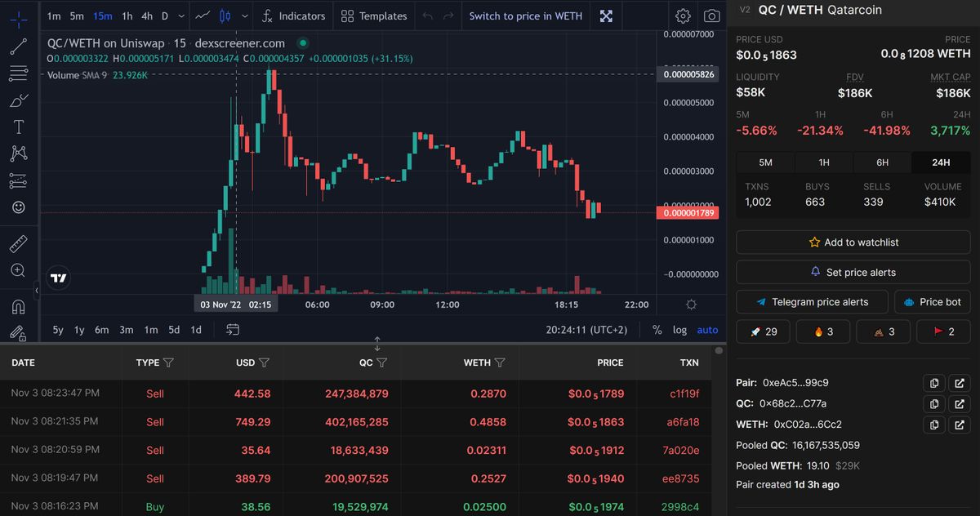Select the text annotation tool
The image size is (980, 516).
pos(19,127)
